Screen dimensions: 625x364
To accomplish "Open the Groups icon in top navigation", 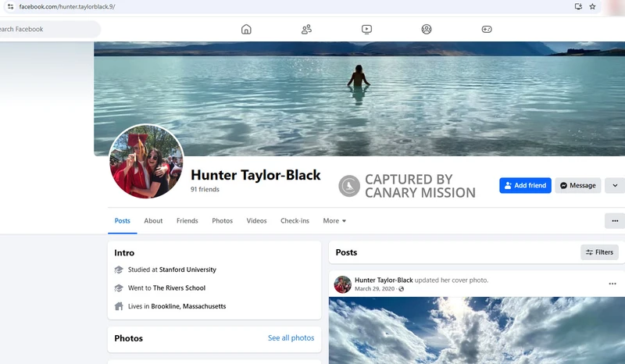I will 427,29.
